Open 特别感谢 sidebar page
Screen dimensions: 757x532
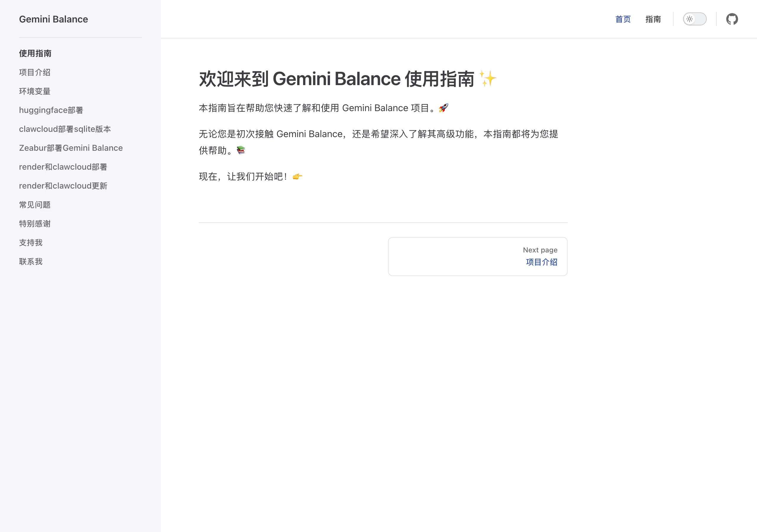(35, 224)
